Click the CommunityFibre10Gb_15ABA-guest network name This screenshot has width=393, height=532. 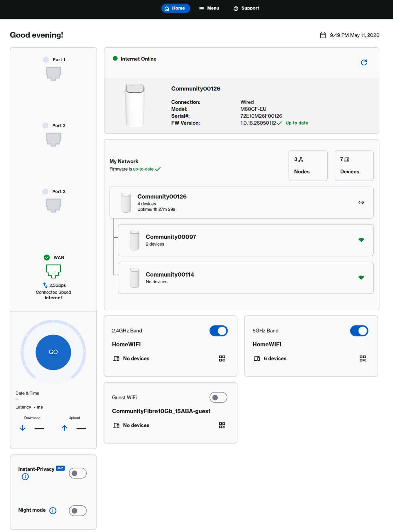click(161, 411)
